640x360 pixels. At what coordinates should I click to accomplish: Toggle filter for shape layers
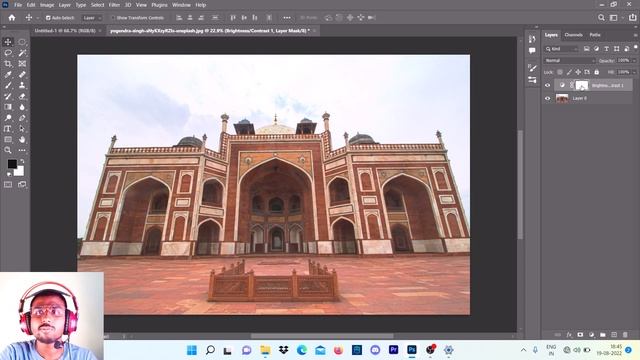(616, 49)
